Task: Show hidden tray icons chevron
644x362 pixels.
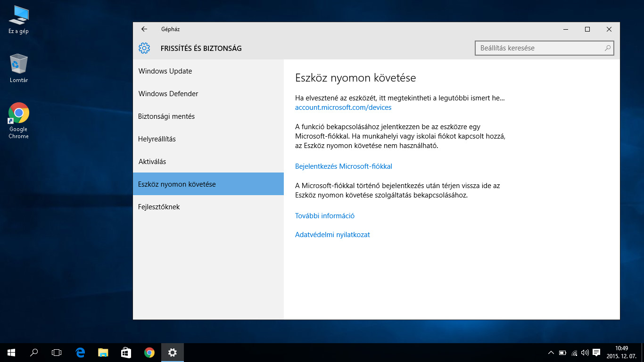Action: point(551,353)
